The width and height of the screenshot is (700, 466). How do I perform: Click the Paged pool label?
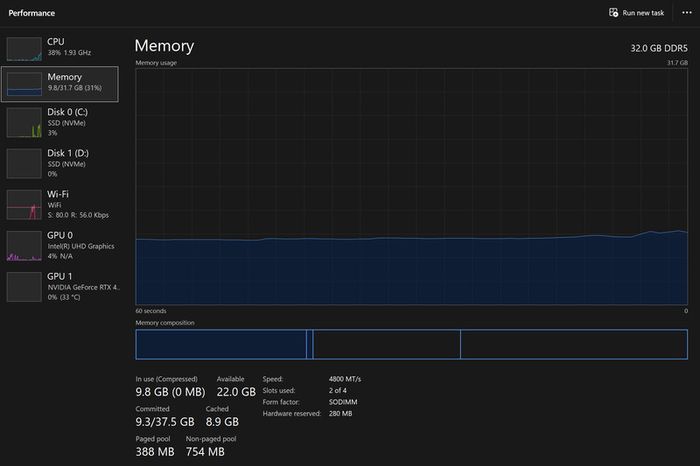[153, 439]
